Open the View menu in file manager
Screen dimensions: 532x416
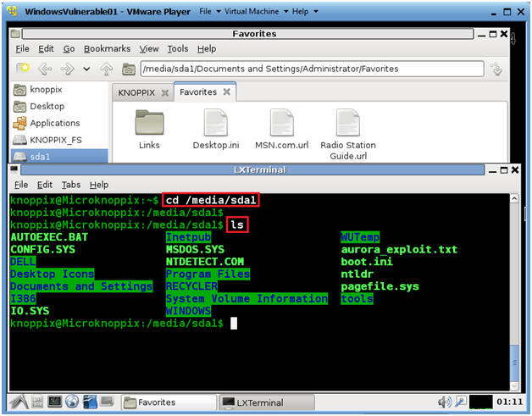(149, 49)
